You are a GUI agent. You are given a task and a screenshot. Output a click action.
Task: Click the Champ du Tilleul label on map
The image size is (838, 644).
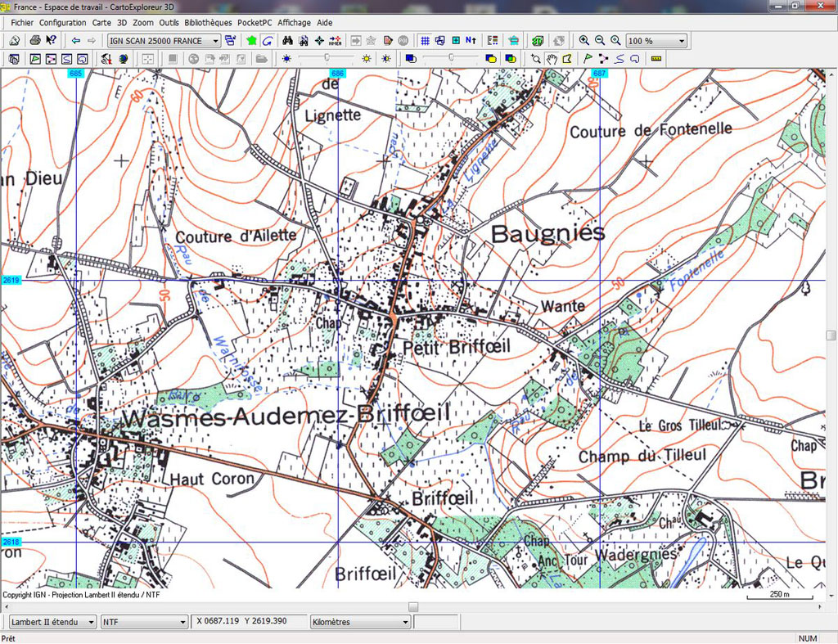coord(642,456)
